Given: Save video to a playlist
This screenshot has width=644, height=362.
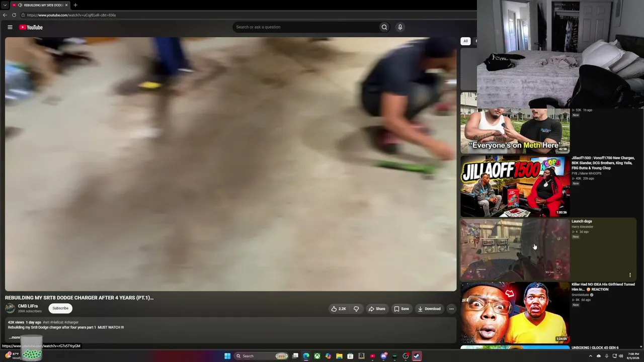Looking at the screenshot, I should (401, 309).
